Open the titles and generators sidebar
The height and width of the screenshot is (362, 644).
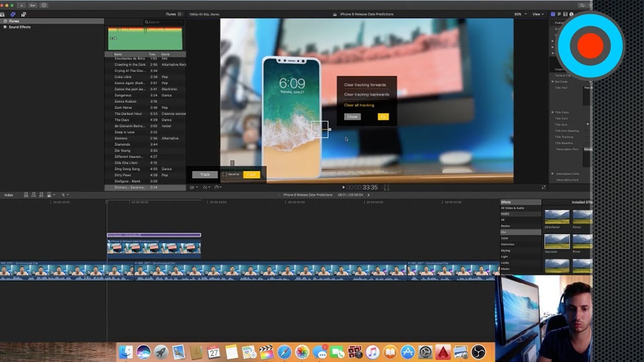[x=23, y=15]
